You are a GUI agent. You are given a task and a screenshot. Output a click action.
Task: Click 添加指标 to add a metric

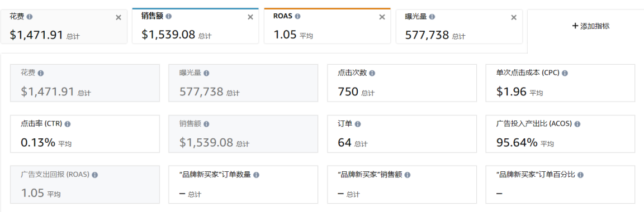tap(590, 26)
